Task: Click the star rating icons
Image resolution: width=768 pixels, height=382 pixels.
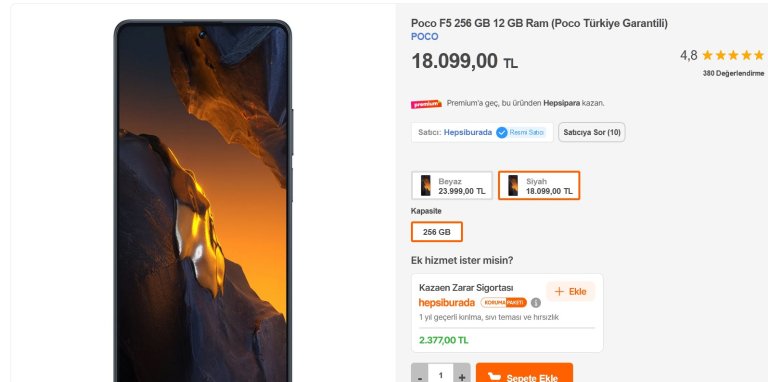Action: pyautogui.click(x=733, y=55)
